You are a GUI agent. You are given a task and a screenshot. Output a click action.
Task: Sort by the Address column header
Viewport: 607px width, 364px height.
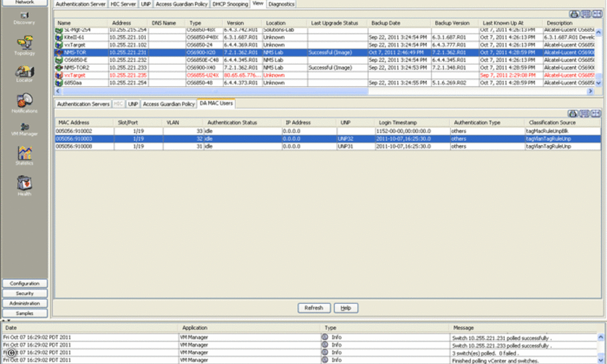[128, 23]
